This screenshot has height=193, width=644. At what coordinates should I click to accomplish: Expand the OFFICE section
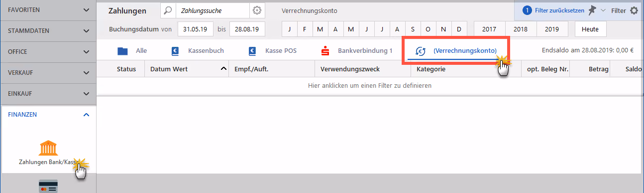(48, 51)
